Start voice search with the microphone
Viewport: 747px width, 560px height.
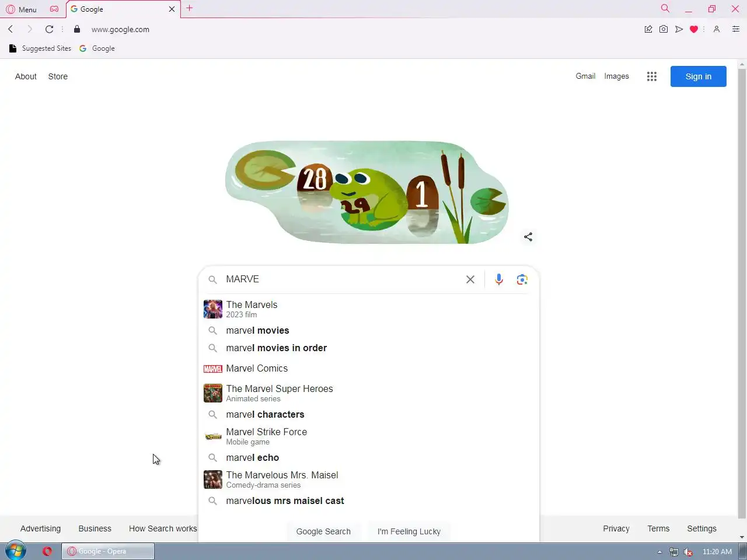click(499, 279)
